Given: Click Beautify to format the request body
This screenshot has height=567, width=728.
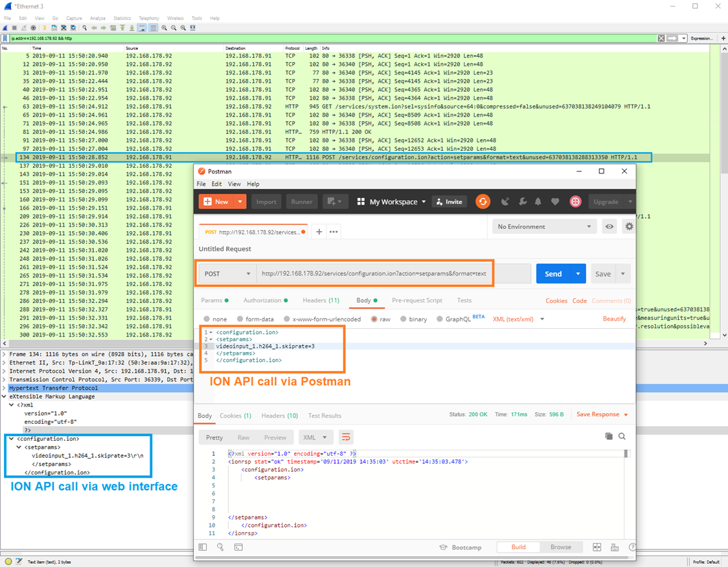Looking at the screenshot, I should (x=614, y=318).
